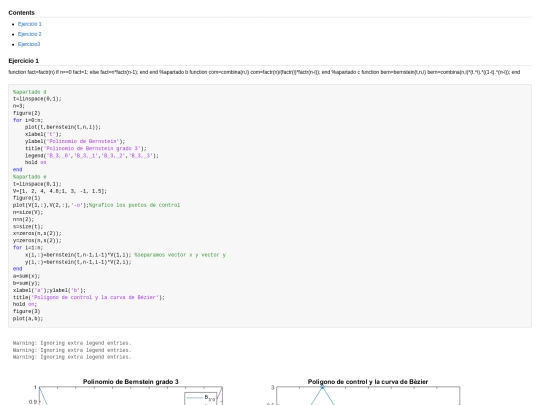Click the 'plot(t,bernstein(t,n,i));' line
The width and height of the screenshot is (540, 405).
(x=63, y=127)
